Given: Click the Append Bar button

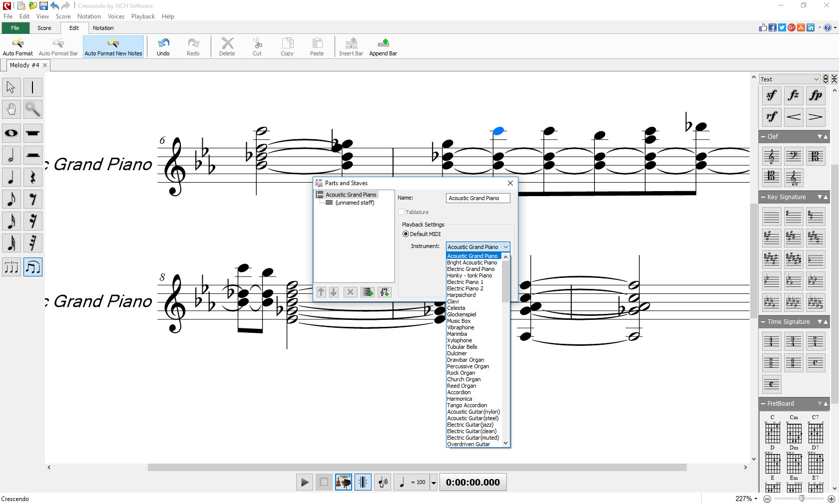Looking at the screenshot, I should 383,46.
